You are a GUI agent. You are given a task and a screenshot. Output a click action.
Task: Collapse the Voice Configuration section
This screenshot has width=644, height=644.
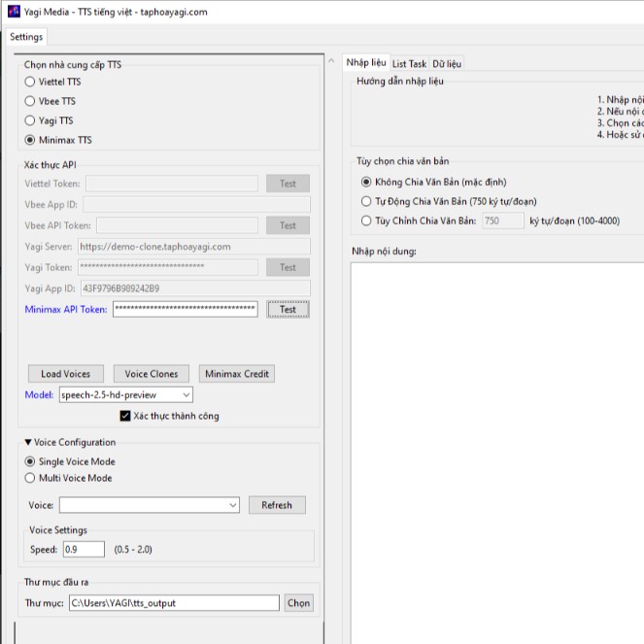click(x=28, y=442)
